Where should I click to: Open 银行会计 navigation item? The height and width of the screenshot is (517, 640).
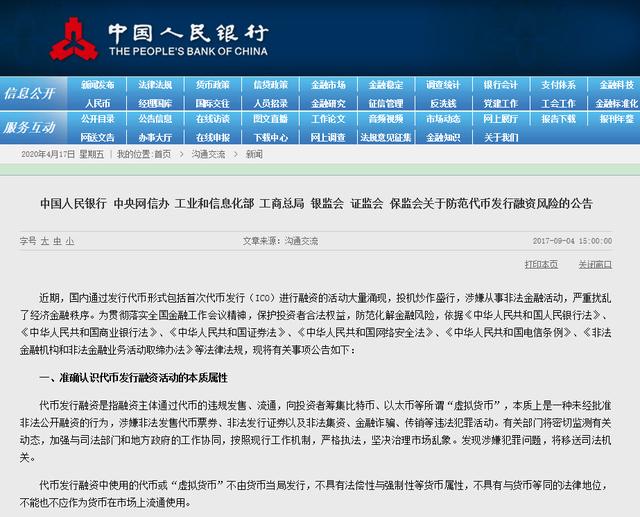point(501,85)
